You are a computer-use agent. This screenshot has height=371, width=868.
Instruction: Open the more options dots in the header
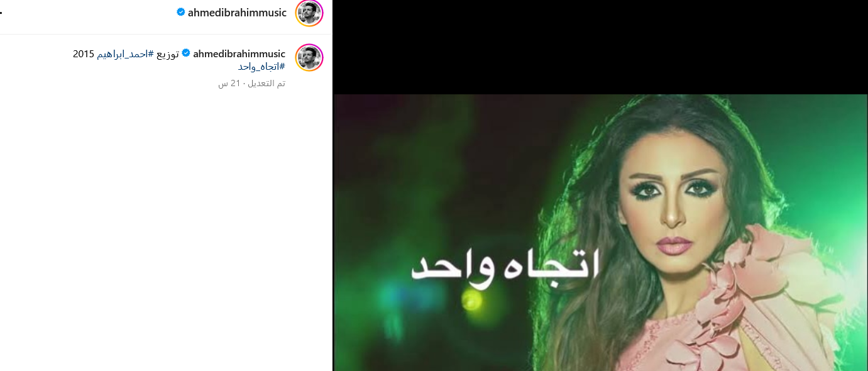tap(1, 13)
